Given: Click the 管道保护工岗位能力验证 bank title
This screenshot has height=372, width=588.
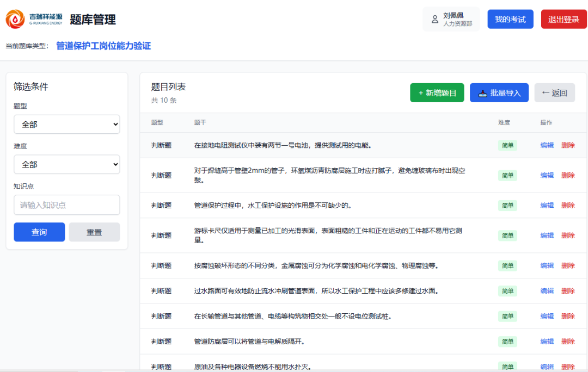Looking at the screenshot, I should click(x=103, y=46).
